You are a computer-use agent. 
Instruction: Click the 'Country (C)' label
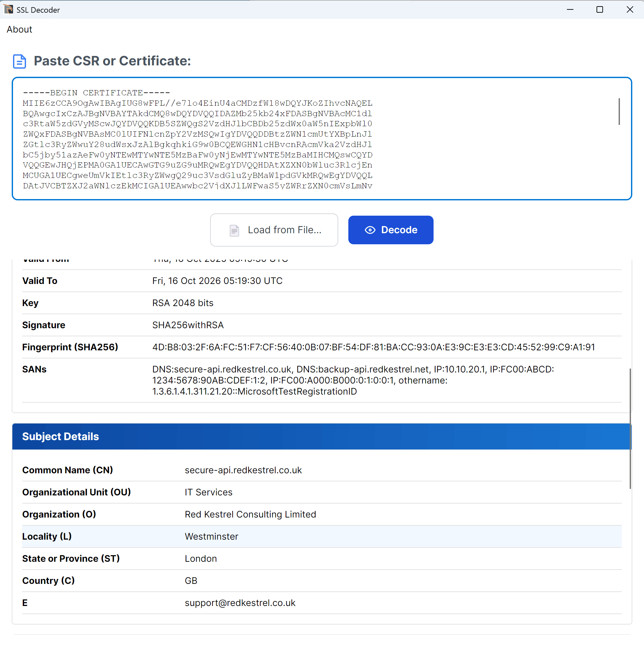pyautogui.click(x=48, y=581)
